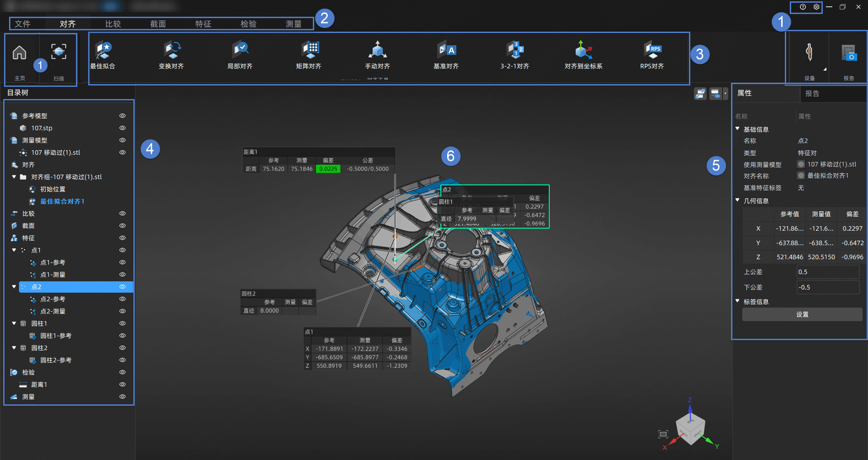This screenshot has width=868, height=460.
Task: Collapse the 基础信息 property section
Action: click(x=737, y=129)
